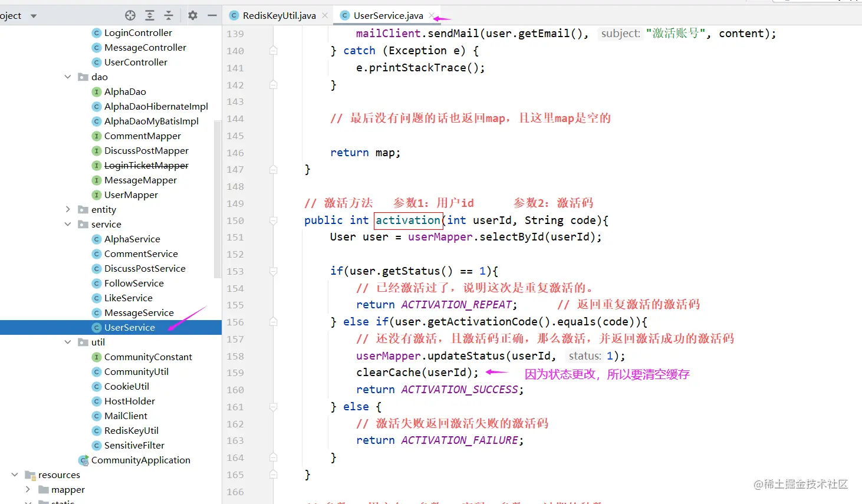Click the Expand All icon in project toolbar
This screenshot has width=862, height=504.
150,15
